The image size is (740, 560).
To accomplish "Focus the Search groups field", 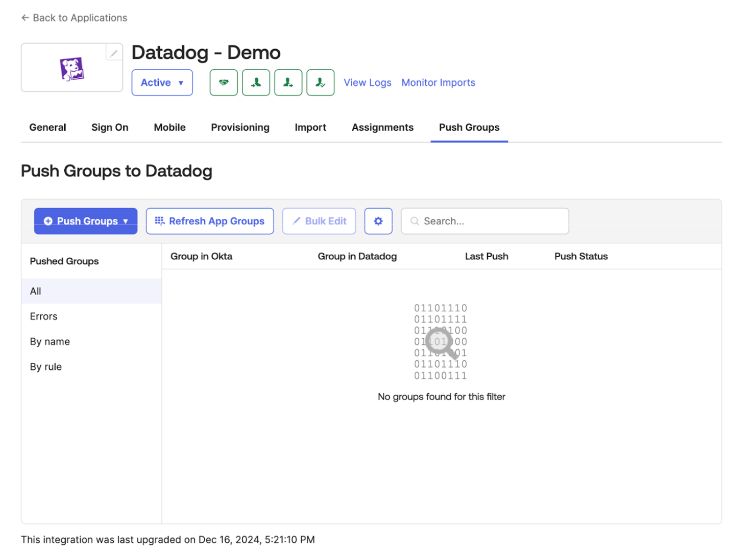I will coord(485,221).
